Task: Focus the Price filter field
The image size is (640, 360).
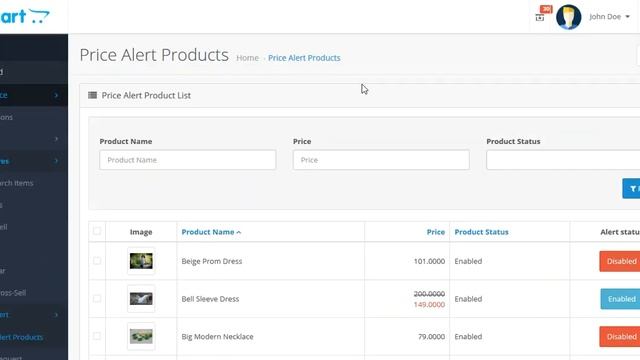Action: tap(381, 160)
